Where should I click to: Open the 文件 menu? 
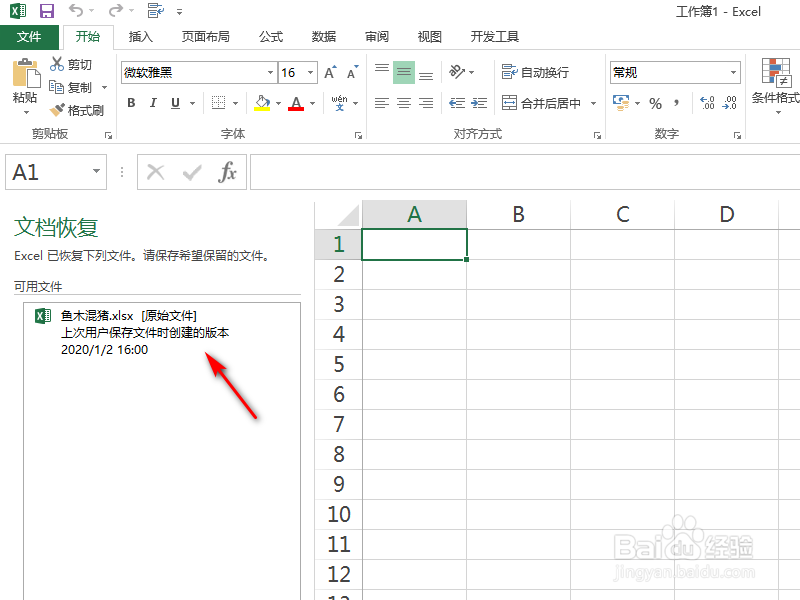click(30, 36)
